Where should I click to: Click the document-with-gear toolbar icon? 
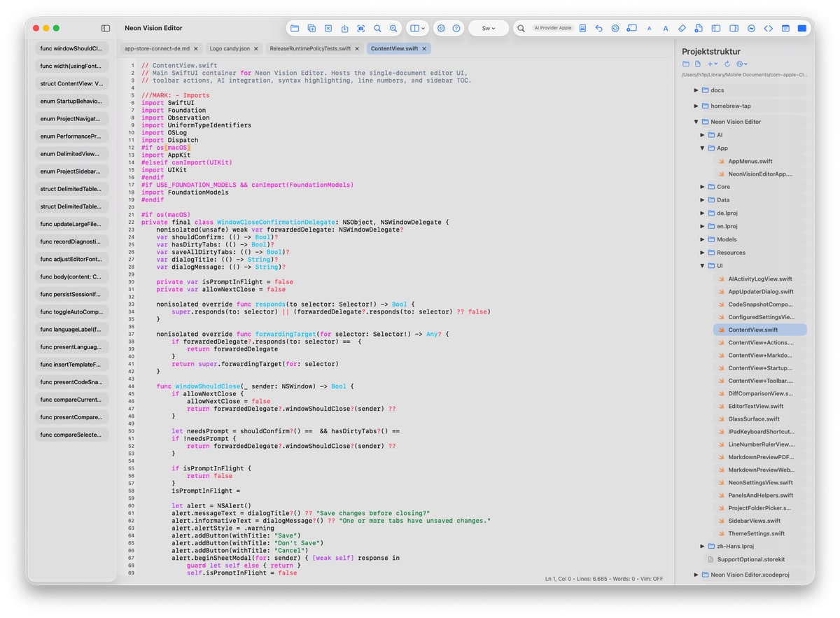[699, 28]
